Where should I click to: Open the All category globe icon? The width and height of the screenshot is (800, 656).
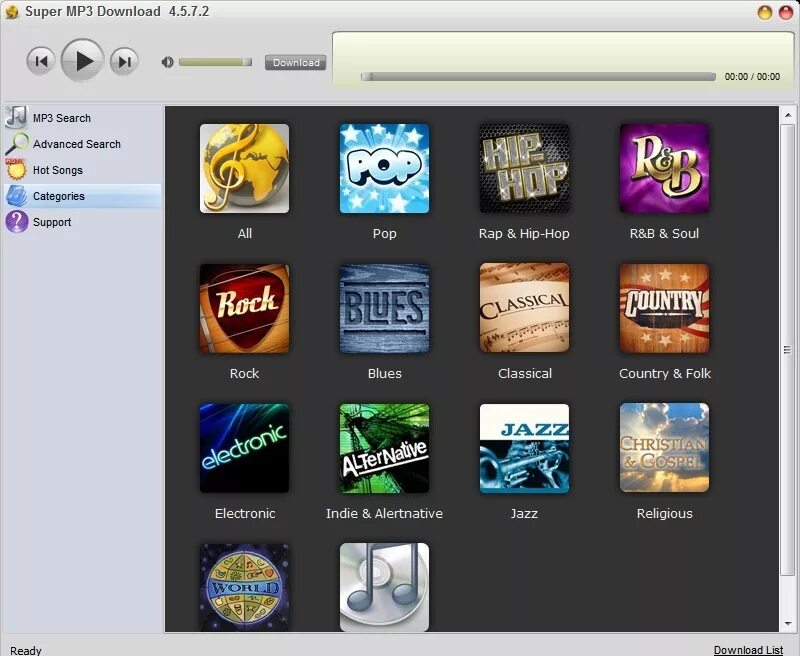(244, 168)
